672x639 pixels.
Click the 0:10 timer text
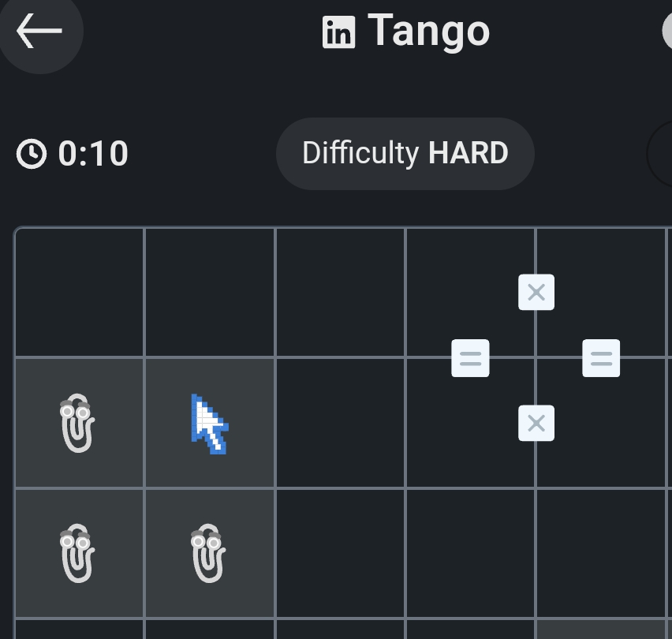pyautogui.click(x=93, y=154)
